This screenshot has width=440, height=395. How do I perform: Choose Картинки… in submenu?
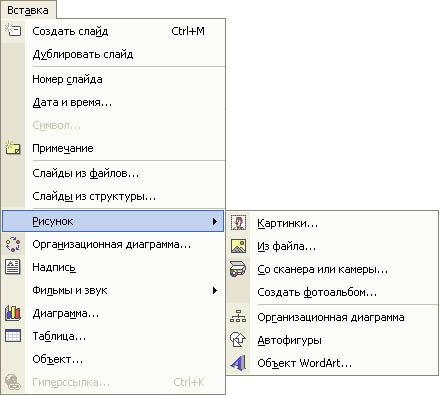332,223
